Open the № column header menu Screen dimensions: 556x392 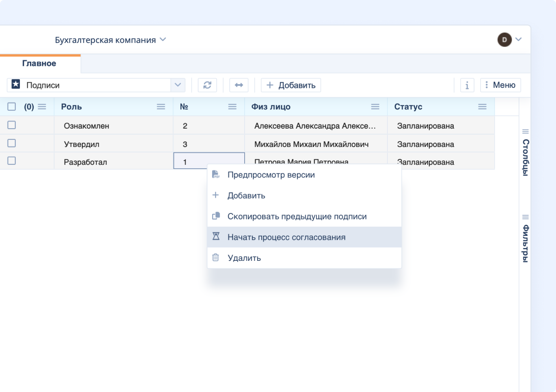[232, 107]
